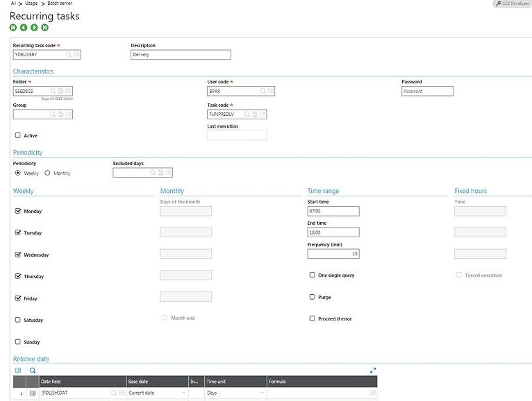Navigate to Usage in breadcrumb
Image resolution: width=532 pixels, height=401 pixels.
pyautogui.click(x=31, y=3)
